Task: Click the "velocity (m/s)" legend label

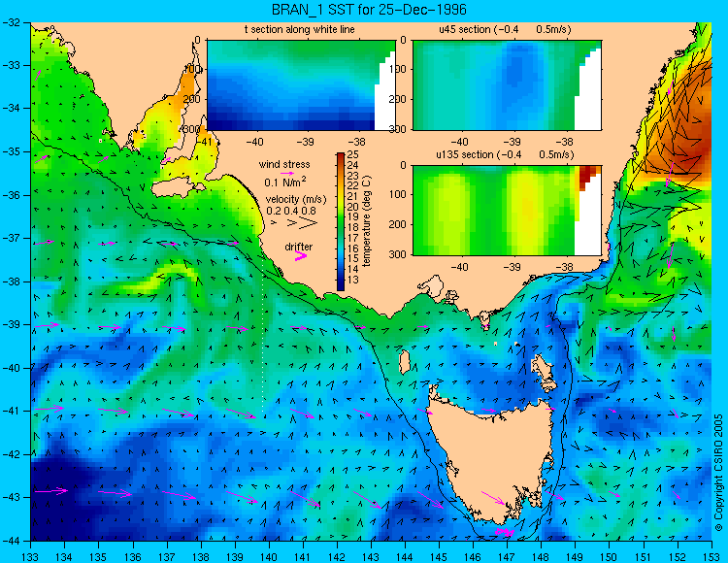Action: coord(296,199)
